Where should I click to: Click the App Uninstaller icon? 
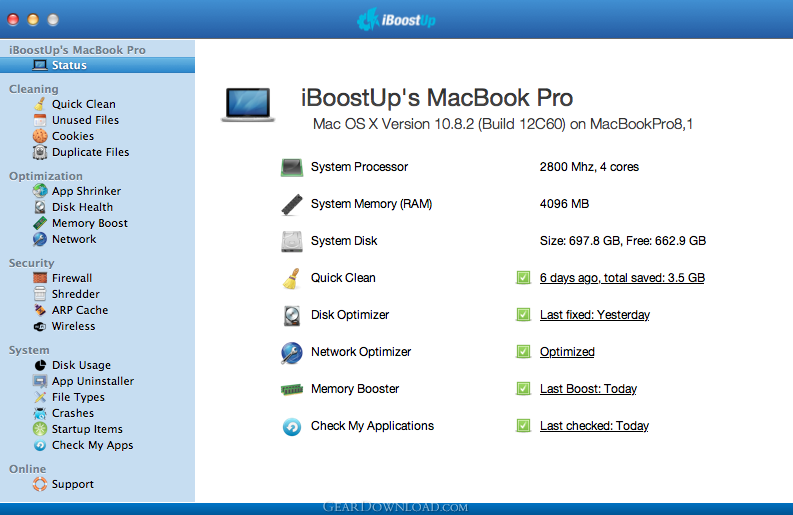(x=40, y=381)
